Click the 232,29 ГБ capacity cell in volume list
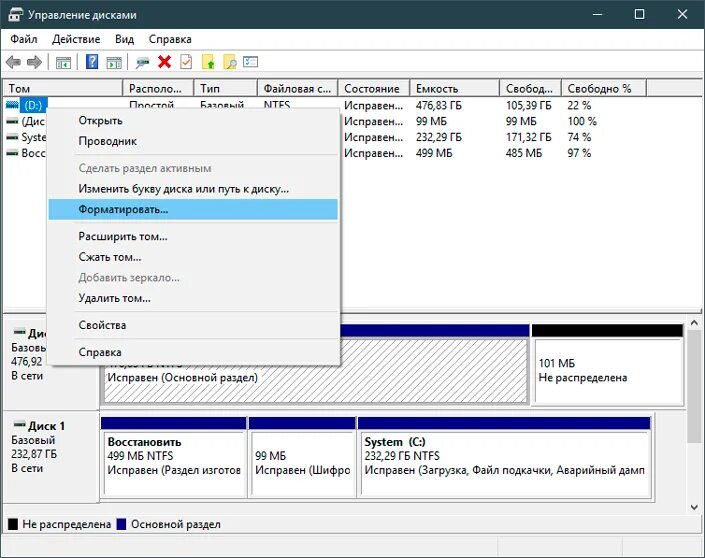 pos(439,137)
